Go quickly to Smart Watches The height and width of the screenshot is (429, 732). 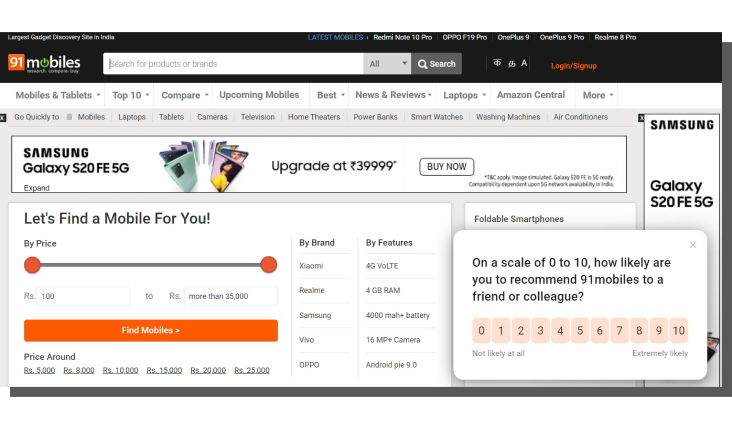(x=436, y=117)
